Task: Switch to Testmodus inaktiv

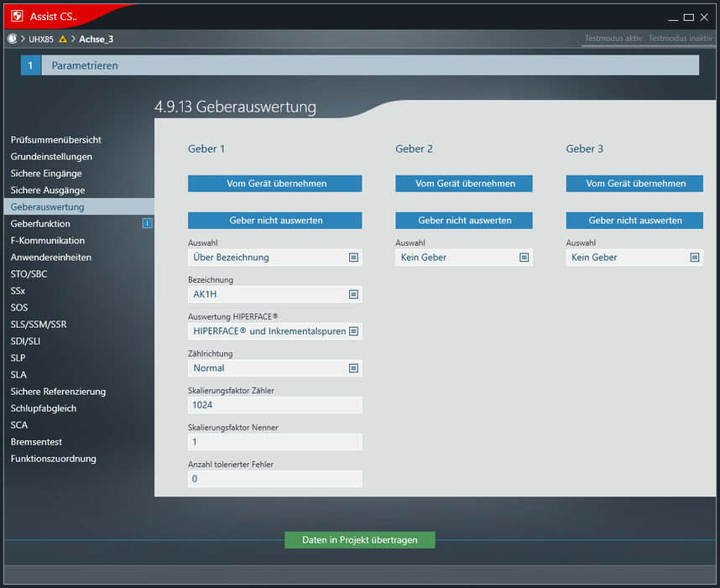Action: pos(681,39)
